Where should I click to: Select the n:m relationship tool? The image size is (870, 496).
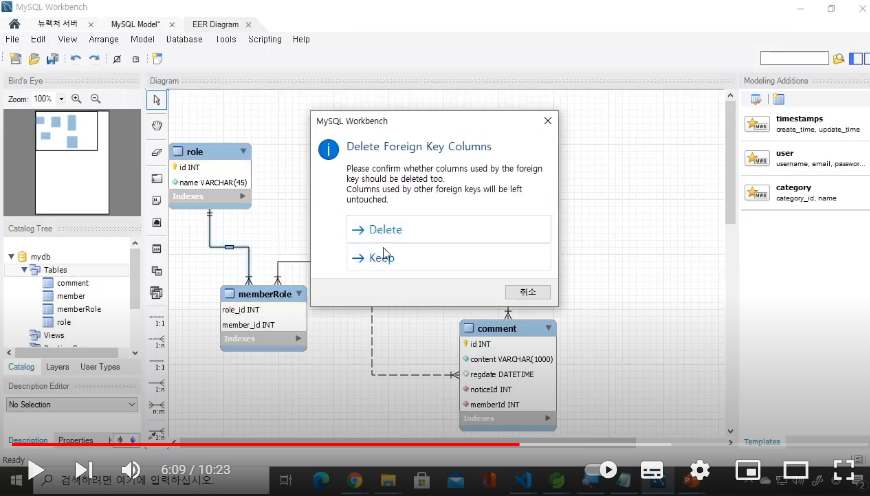pyautogui.click(x=158, y=407)
